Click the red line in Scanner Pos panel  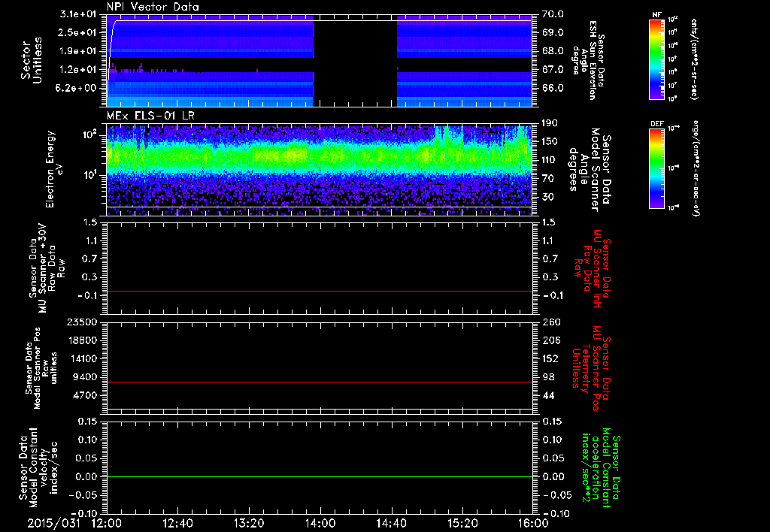click(319, 382)
